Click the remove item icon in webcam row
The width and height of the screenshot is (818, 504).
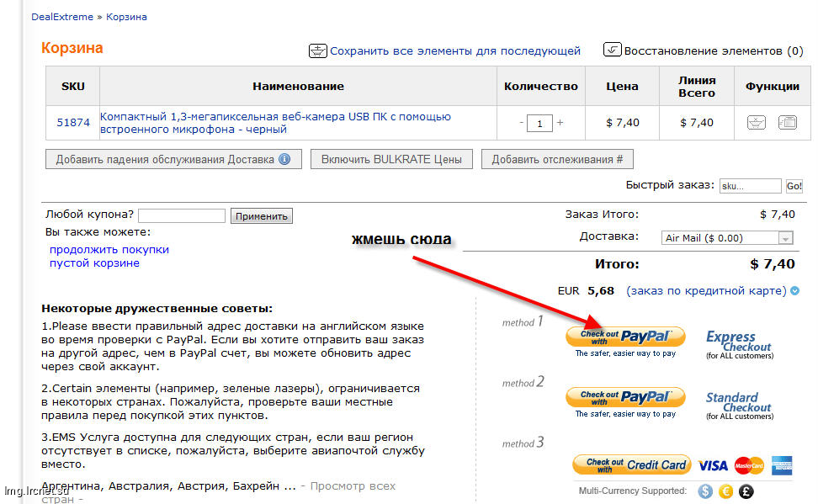[788, 123]
